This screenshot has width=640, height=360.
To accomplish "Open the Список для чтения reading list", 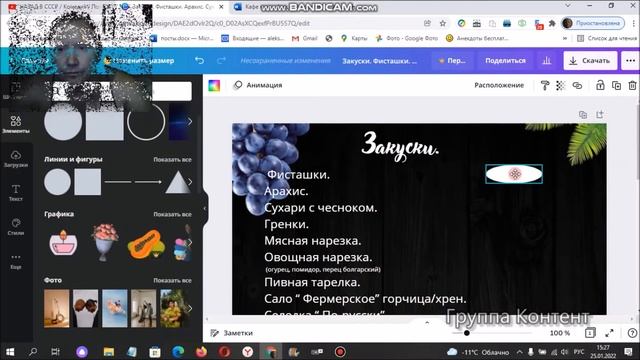I will (607, 38).
